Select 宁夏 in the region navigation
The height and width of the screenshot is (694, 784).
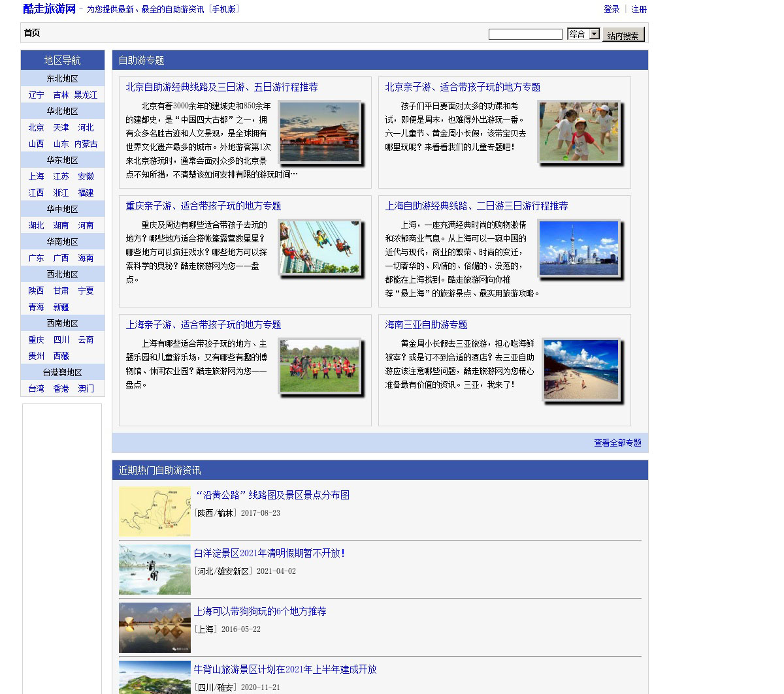pos(86,291)
